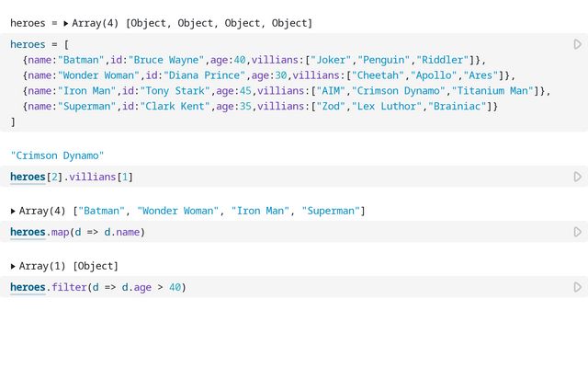Screen dimensions: 588x368
Task: Expand the heroes Array(4) Object output
Action: (x=65, y=22)
